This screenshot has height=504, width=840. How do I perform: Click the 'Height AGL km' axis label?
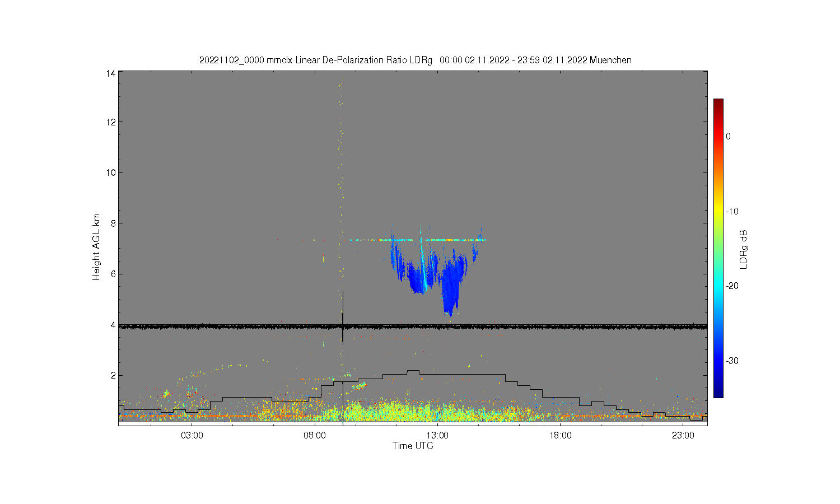click(x=96, y=247)
